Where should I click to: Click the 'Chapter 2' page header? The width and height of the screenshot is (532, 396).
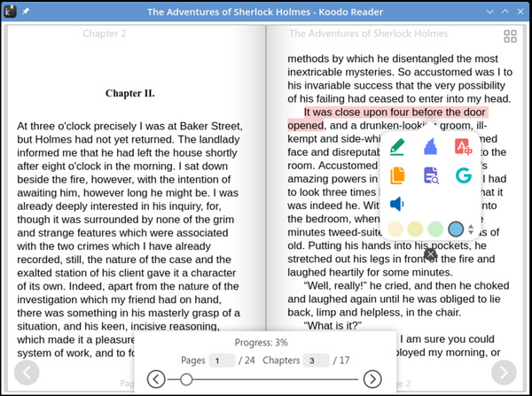click(x=105, y=34)
